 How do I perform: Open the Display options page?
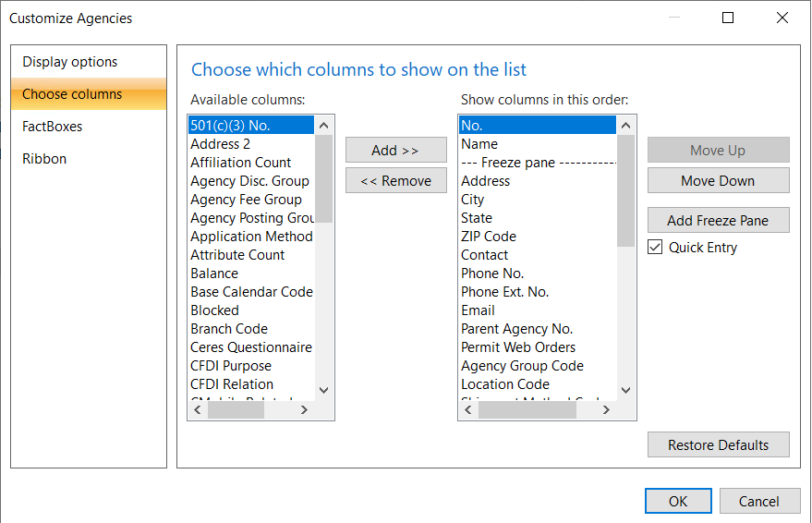click(70, 62)
